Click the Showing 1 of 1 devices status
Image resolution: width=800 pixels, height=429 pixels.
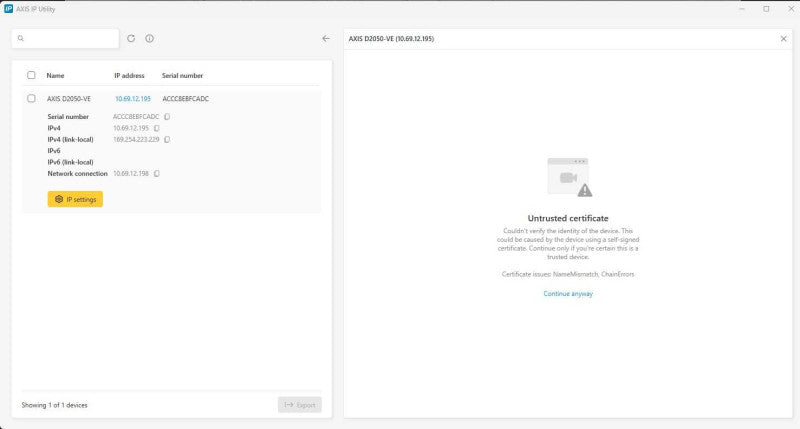click(55, 405)
